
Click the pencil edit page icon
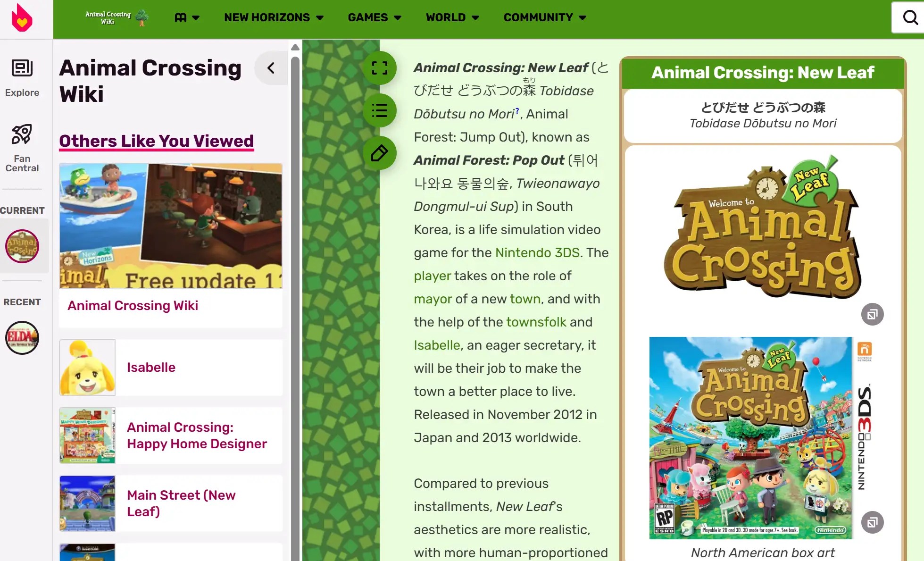(x=380, y=153)
